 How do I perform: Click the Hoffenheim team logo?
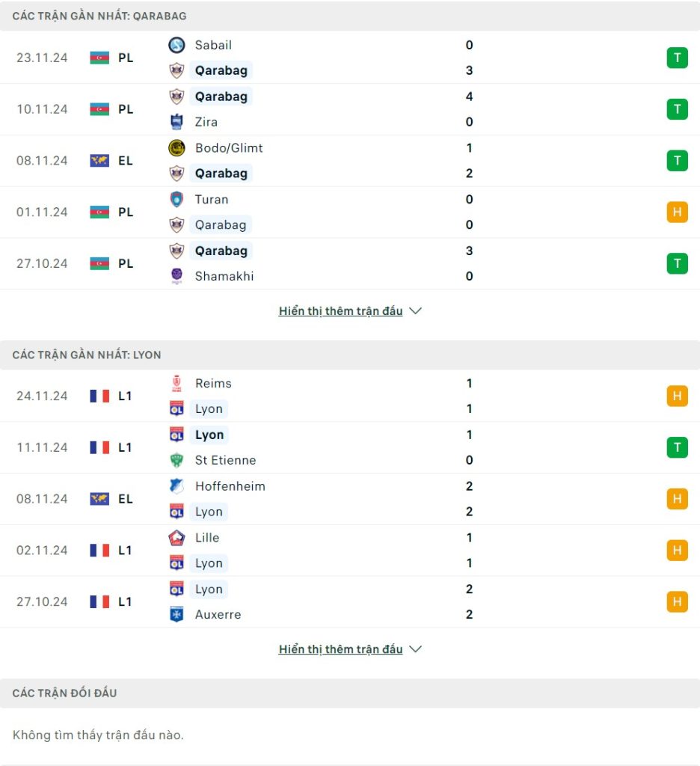point(176,486)
